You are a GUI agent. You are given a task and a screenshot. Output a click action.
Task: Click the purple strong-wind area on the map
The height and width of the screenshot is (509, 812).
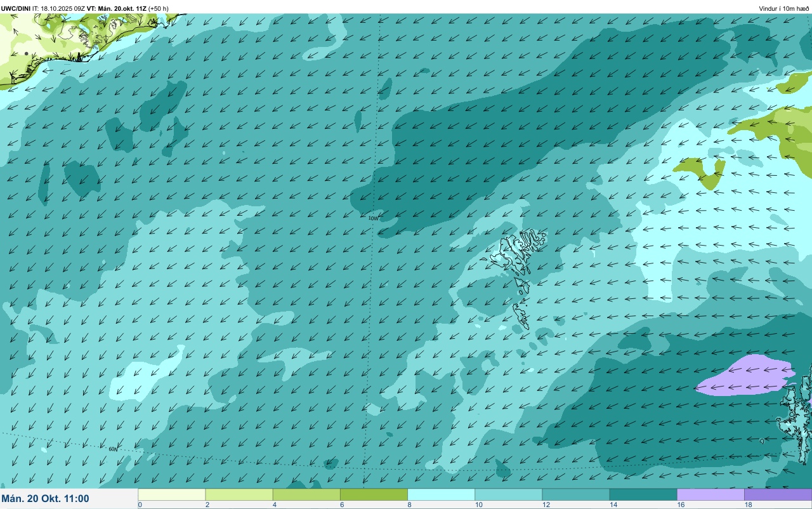point(745,375)
